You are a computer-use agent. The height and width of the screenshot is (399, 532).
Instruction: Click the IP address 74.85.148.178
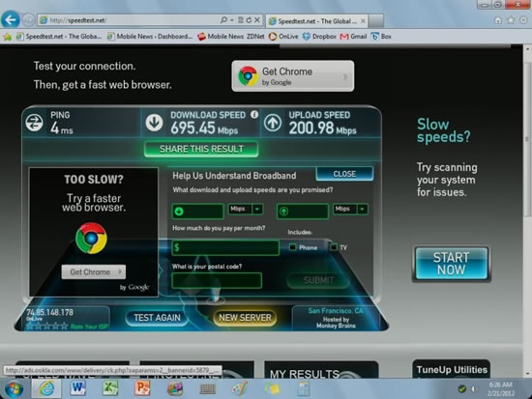point(50,312)
